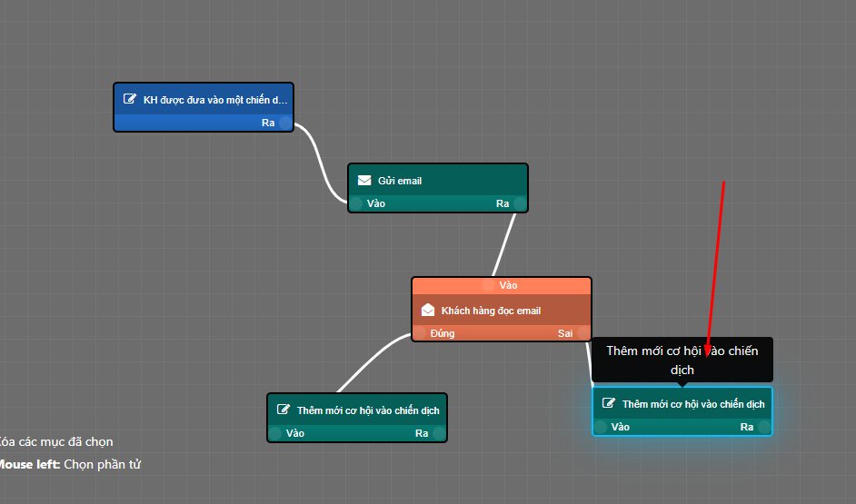Click the 'Mouse left: Chọn phần tử' hint text
The image size is (856, 504).
pyautogui.click(x=70, y=464)
